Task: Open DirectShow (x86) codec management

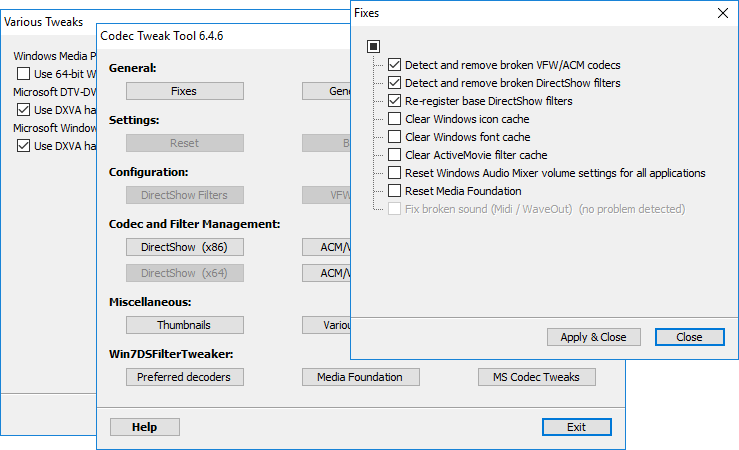Action: tap(184, 247)
